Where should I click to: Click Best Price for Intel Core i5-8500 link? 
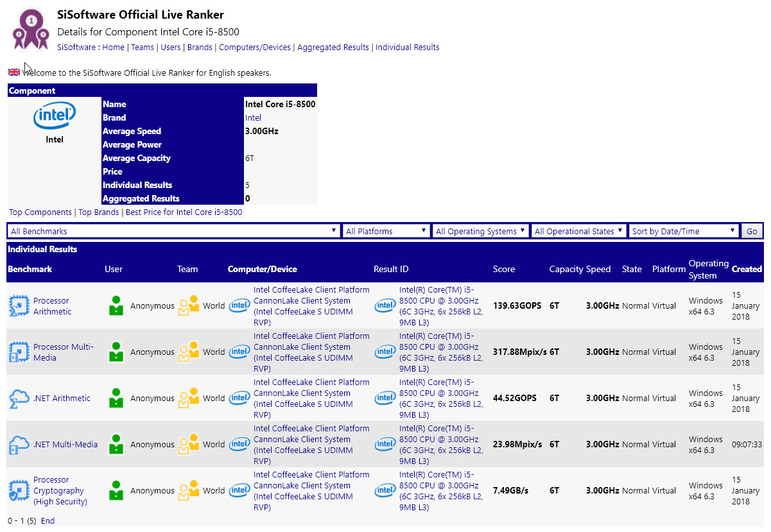pos(184,212)
